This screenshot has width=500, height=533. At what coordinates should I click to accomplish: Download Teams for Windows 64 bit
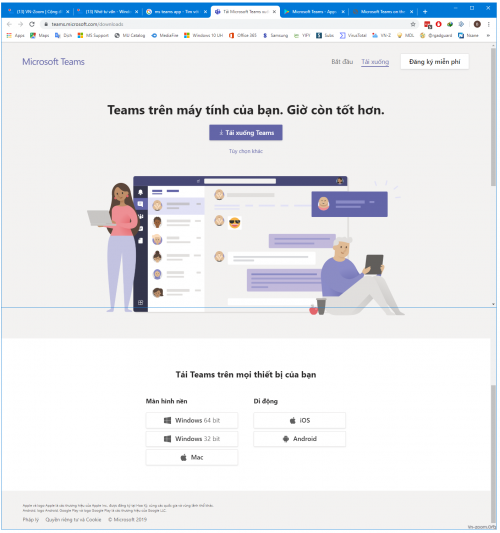[x=192, y=420]
